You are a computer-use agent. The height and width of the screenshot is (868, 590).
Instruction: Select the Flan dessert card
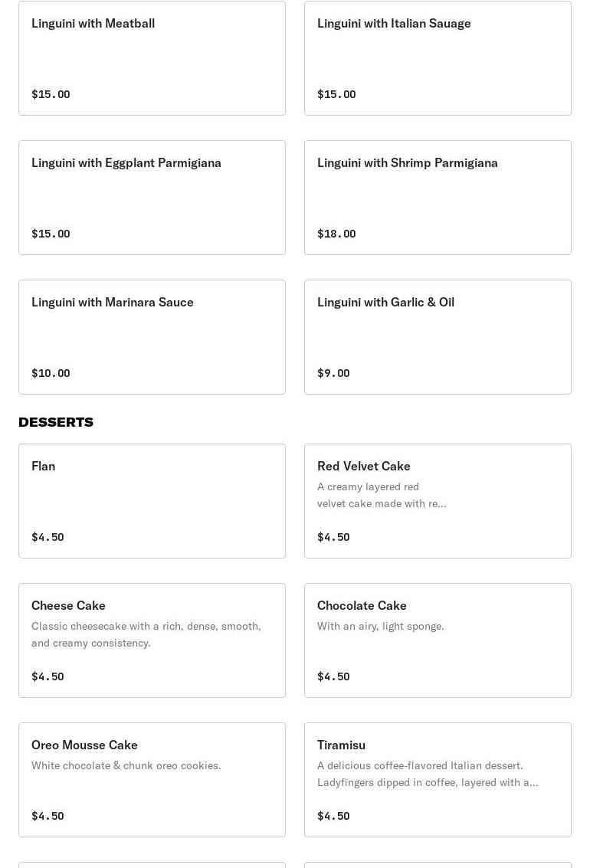152,501
